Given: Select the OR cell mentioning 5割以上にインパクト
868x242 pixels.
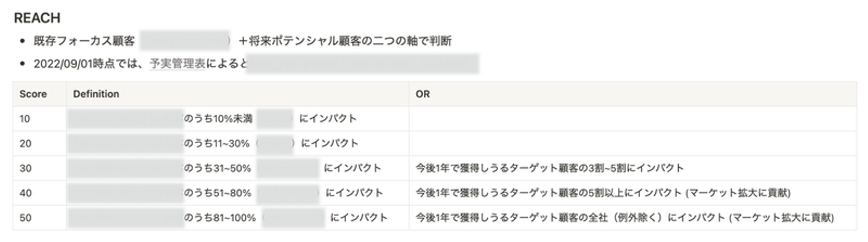Looking at the screenshot, I should point(603,193).
